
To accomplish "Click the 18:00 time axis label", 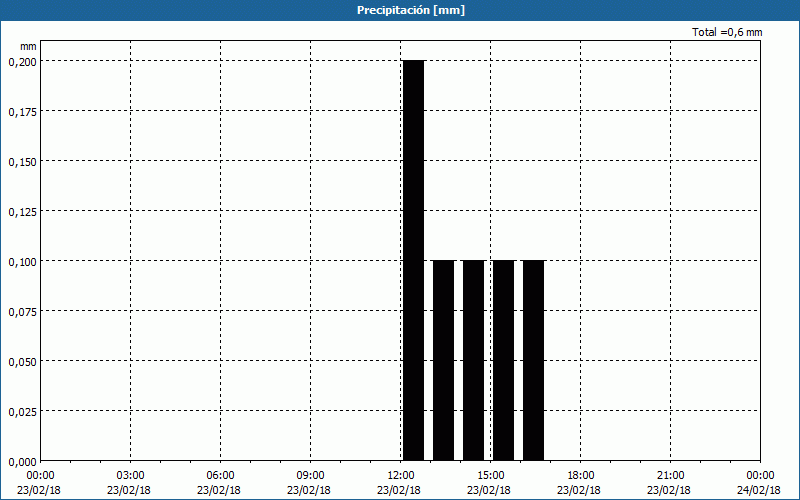I will pos(580,476).
